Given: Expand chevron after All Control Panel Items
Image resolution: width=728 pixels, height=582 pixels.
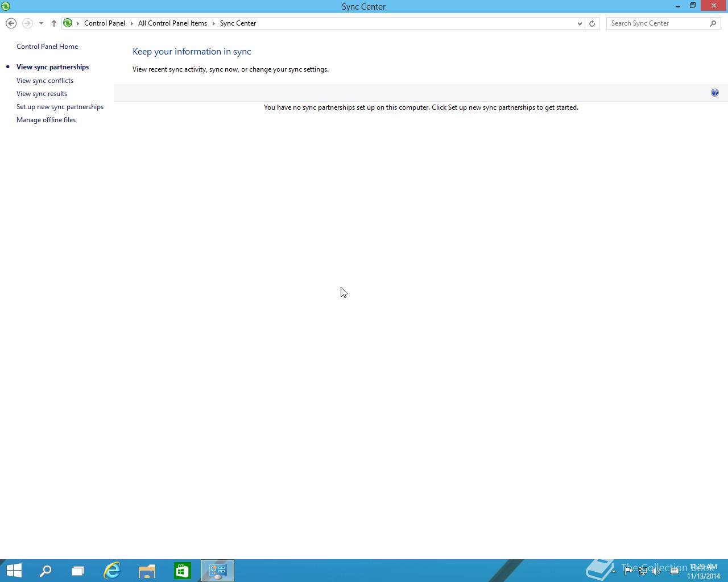Looking at the screenshot, I should point(214,23).
